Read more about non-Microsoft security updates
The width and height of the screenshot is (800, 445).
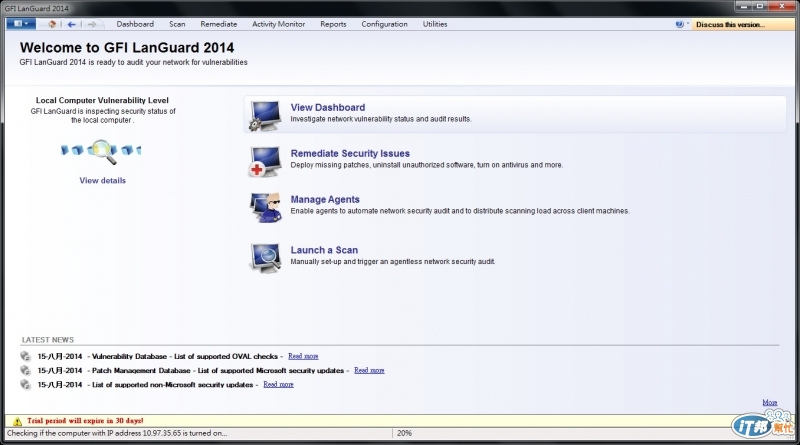278,384
